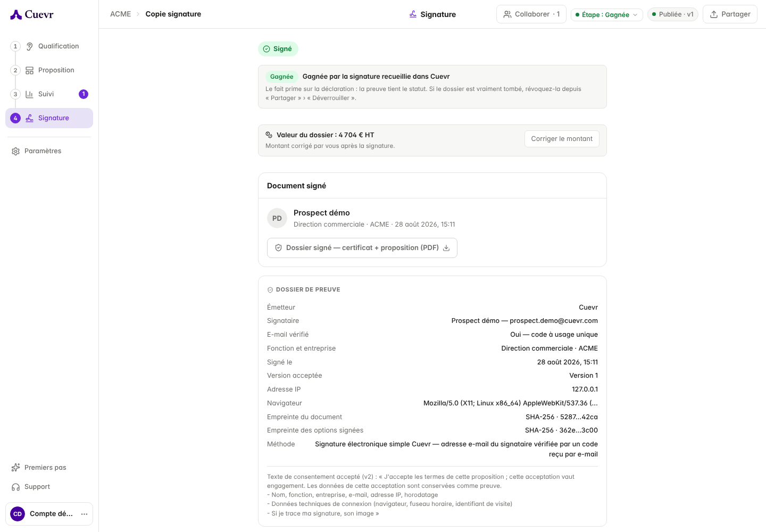Image resolution: width=766 pixels, height=532 pixels.
Task: Click the options hash SHA-256 · 362e...3c00
Action: pos(561,430)
